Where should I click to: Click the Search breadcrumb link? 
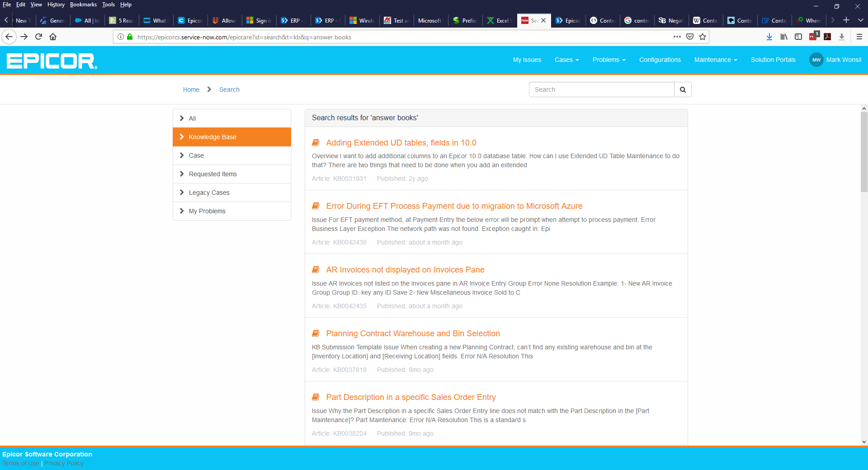tap(229, 89)
